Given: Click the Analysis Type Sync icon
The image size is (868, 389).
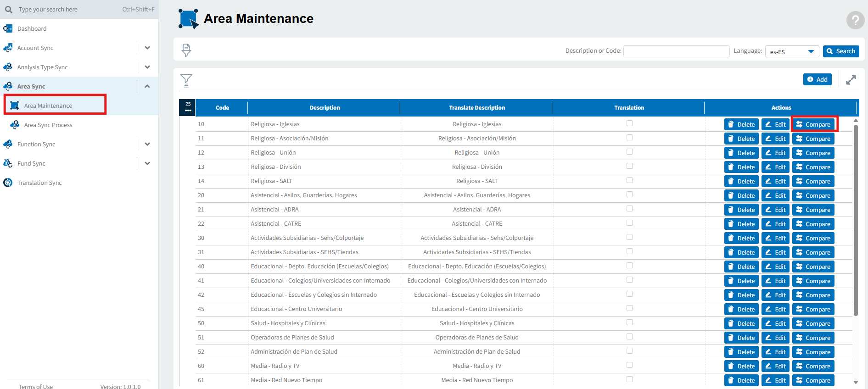Looking at the screenshot, I should [8, 67].
